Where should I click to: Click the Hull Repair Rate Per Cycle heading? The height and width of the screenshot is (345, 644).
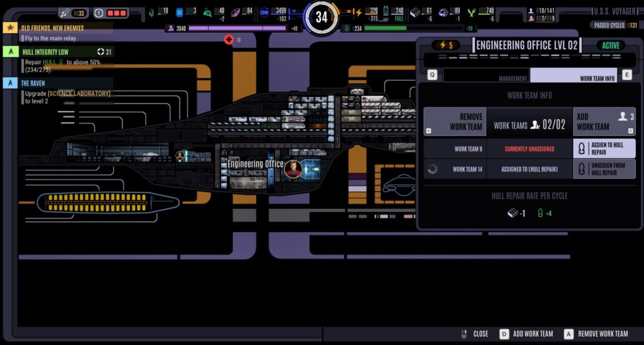pos(529,196)
